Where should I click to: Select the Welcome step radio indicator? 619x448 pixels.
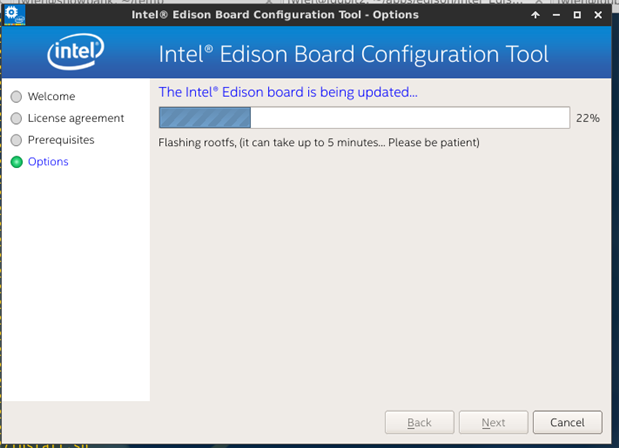tap(16, 97)
